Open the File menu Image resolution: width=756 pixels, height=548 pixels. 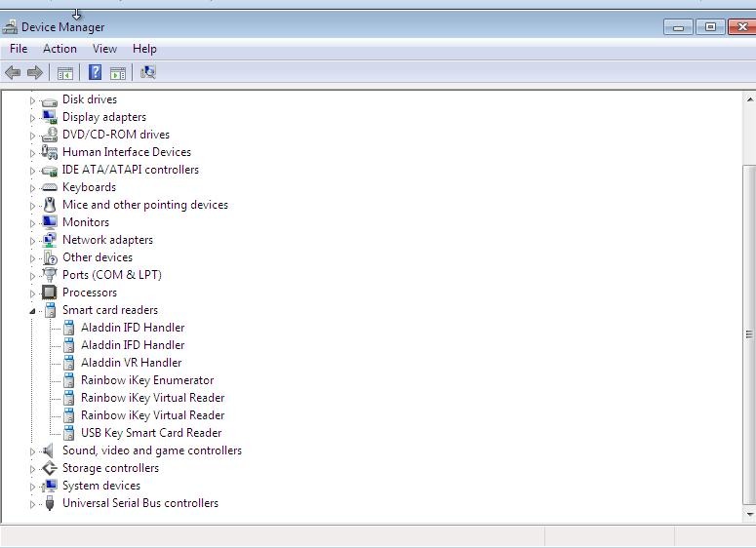pyautogui.click(x=19, y=49)
